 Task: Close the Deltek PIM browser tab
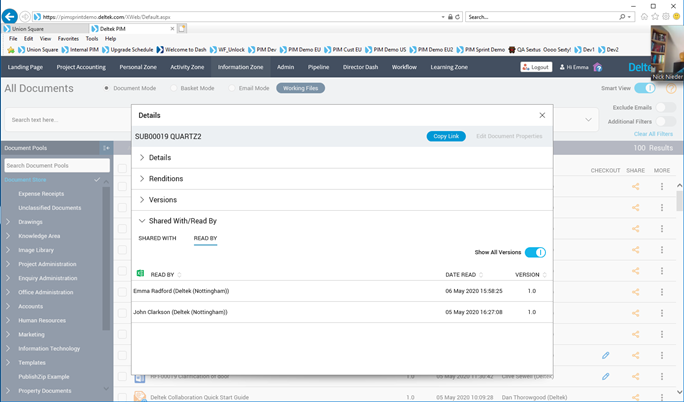pos(172,29)
